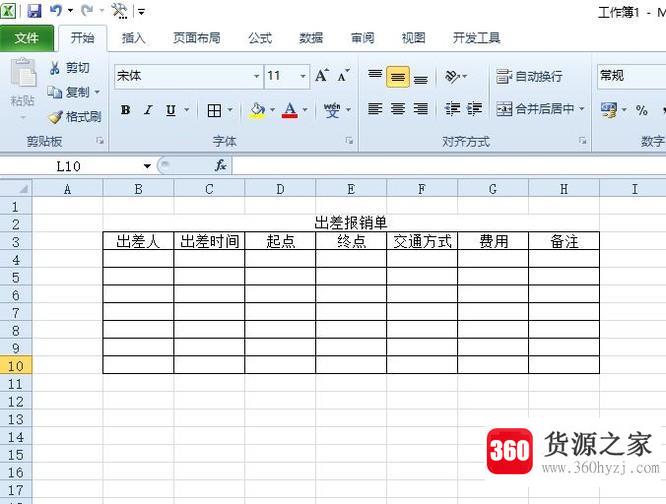The image size is (666, 504).
Task: Expand the font color dropdown arrow
Action: point(305,110)
